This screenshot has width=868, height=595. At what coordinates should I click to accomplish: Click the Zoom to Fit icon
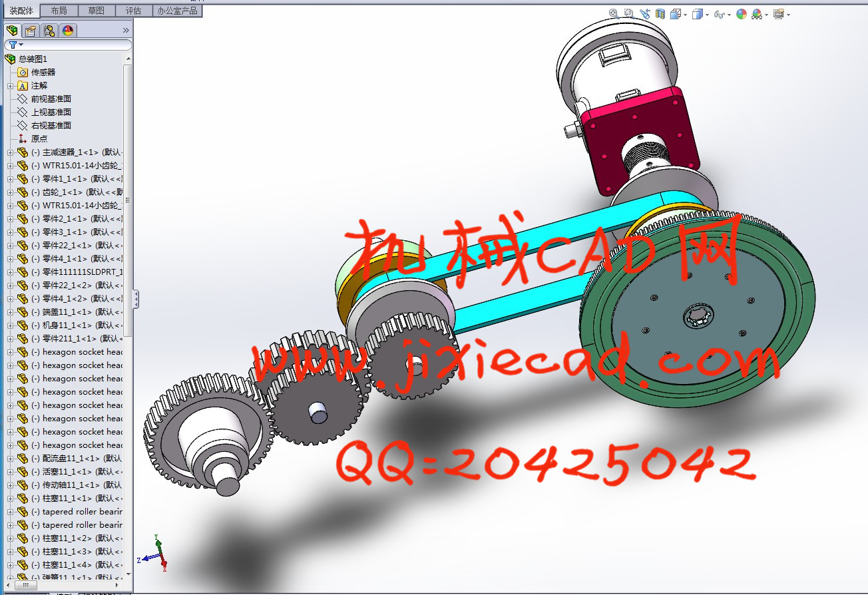(613, 13)
